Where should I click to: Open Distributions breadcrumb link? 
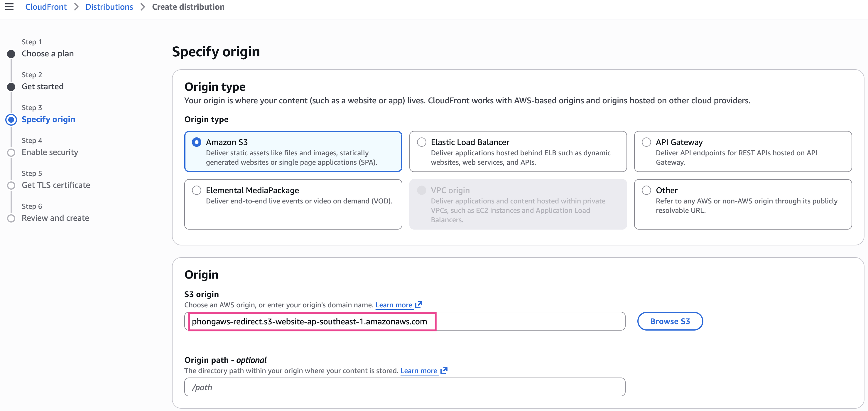(109, 7)
